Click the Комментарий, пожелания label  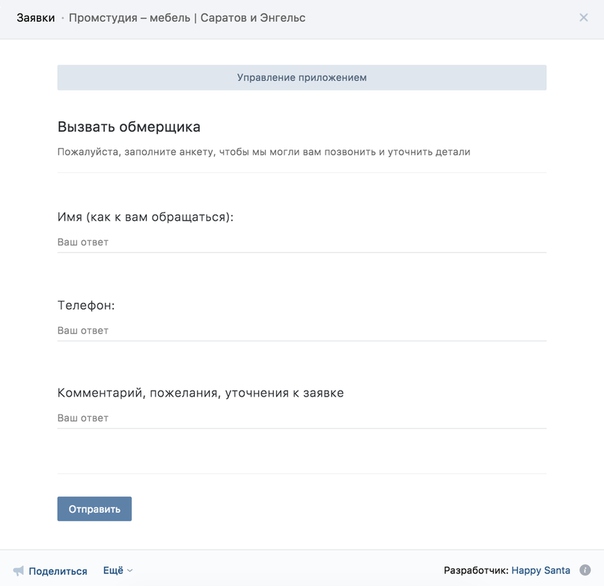tap(201, 393)
